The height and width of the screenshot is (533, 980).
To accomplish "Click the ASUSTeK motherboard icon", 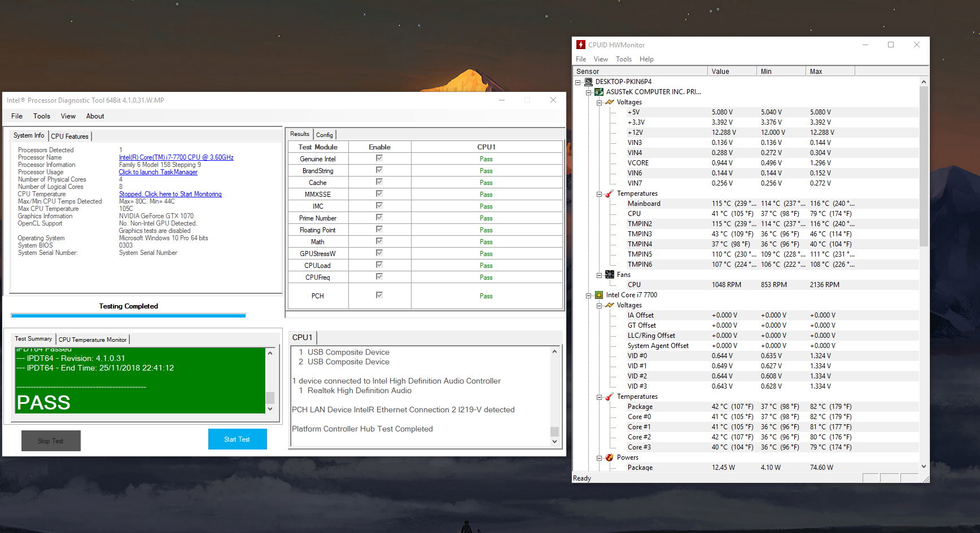I will (599, 92).
